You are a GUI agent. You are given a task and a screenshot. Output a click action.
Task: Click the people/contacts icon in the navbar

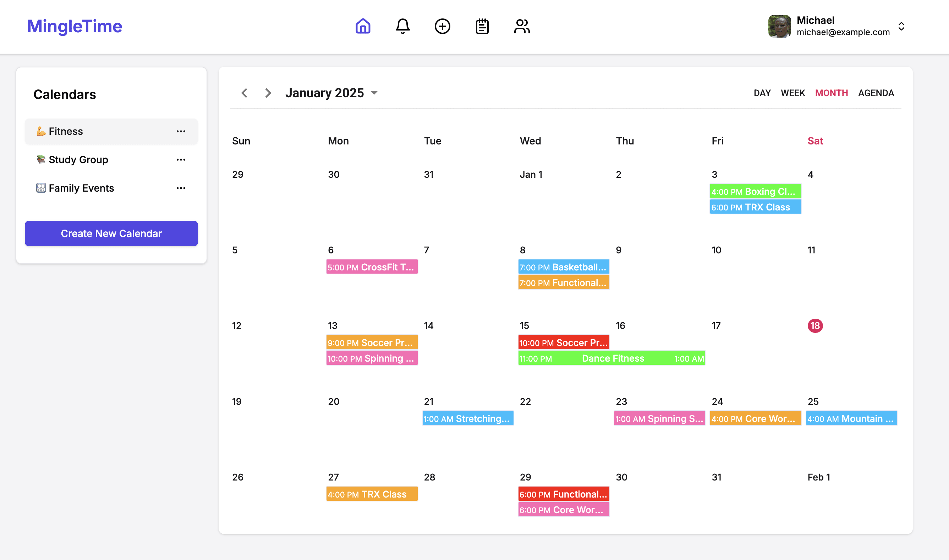522,26
